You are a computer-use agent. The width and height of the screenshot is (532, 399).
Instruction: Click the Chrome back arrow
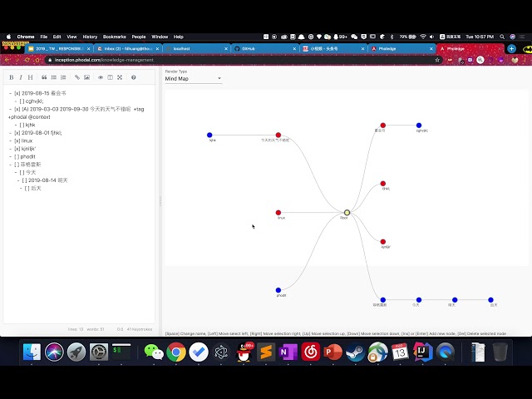tap(7, 60)
